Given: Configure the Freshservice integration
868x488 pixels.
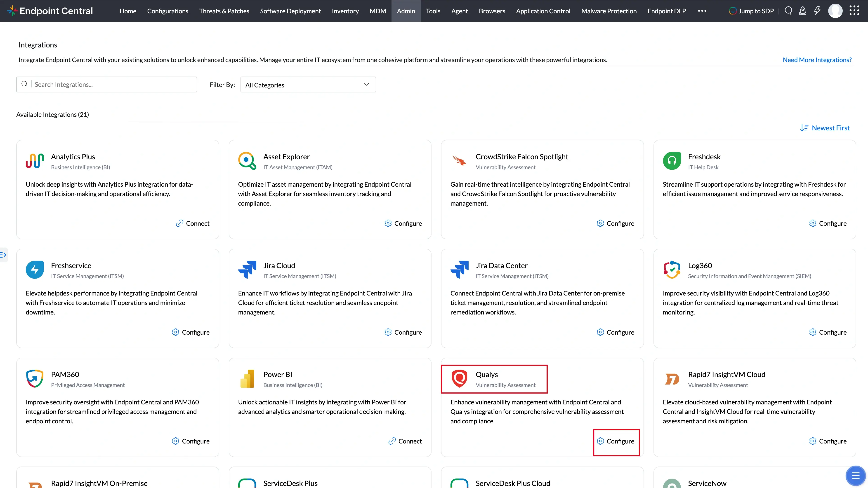Looking at the screenshot, I should tap(190, 332).
